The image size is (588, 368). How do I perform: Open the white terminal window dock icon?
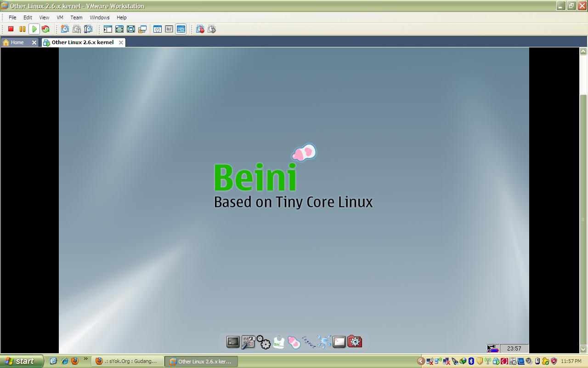[x=339, y=342]
